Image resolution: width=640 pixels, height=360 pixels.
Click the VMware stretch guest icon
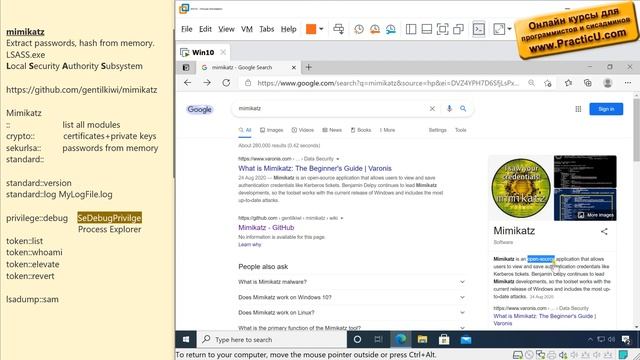pos(499,29)
